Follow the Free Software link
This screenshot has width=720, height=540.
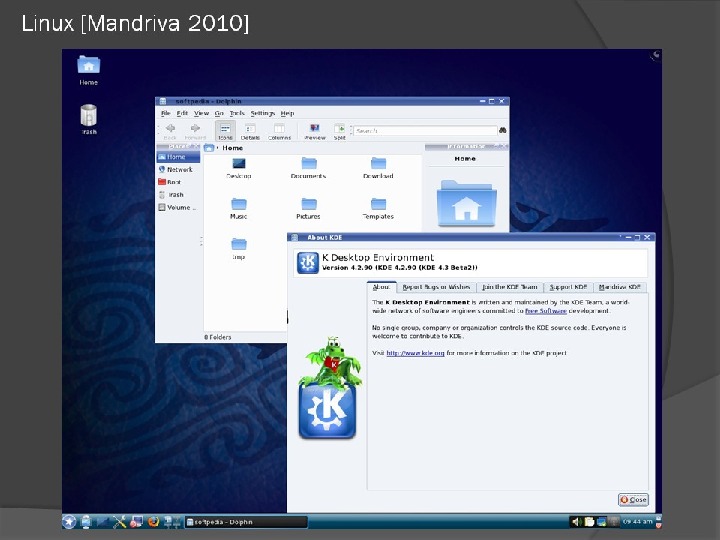[x=546, y=311]
